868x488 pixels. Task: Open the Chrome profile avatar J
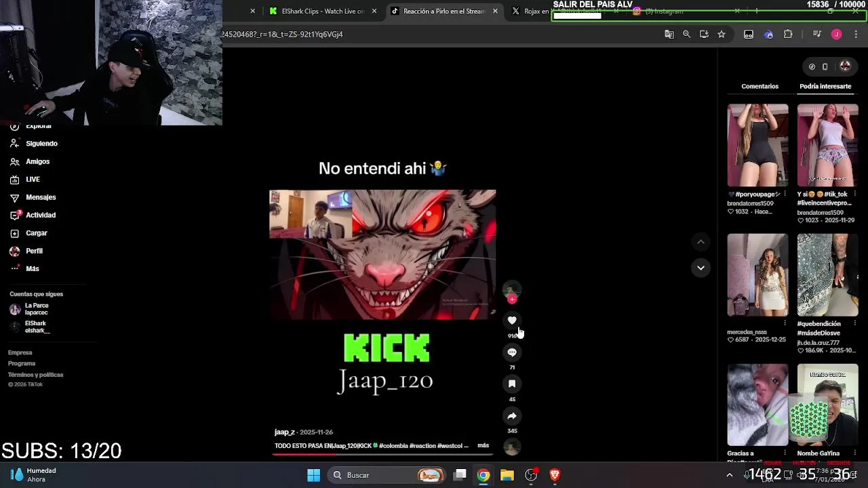[x=836, y=34]
